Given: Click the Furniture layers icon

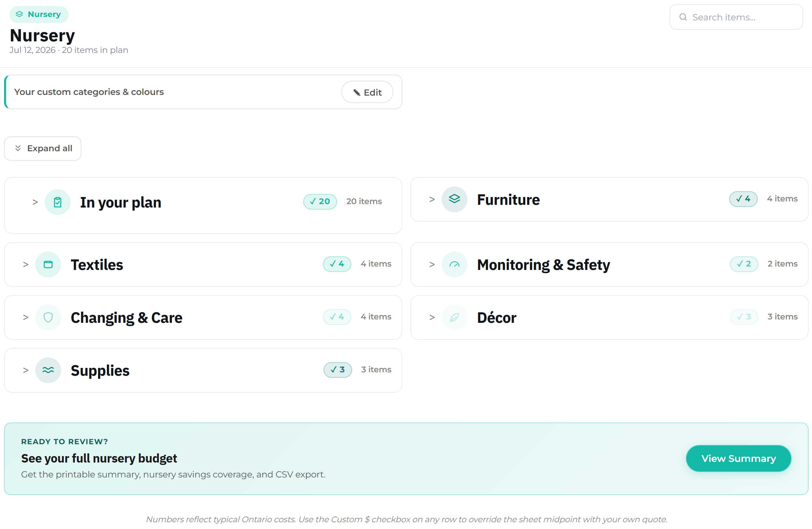Looking at the screenshot, I should (x=454, y=199).
